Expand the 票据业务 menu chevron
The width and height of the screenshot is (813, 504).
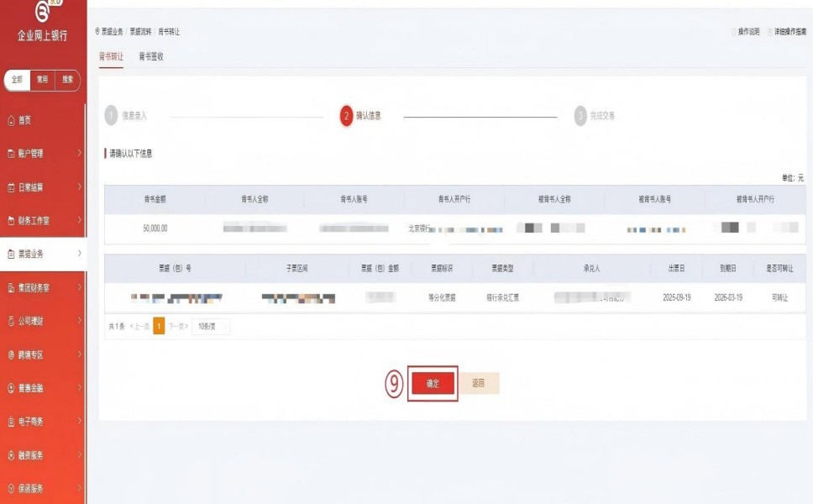tap(79, 254)
